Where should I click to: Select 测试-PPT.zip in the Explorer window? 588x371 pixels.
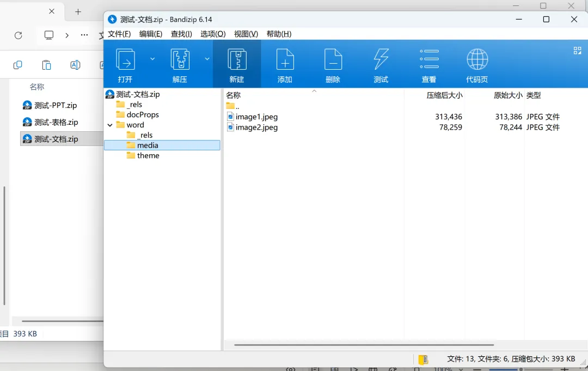pos(56,105)
